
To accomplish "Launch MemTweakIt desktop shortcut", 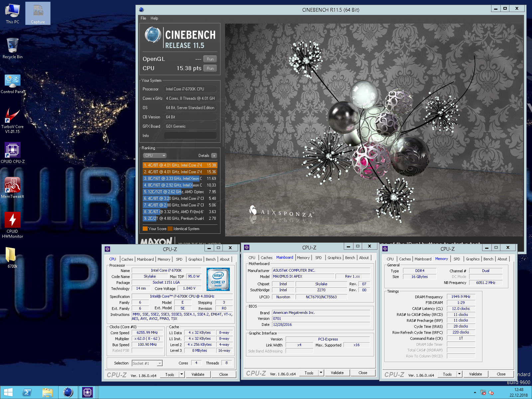I will pos(12,188).
